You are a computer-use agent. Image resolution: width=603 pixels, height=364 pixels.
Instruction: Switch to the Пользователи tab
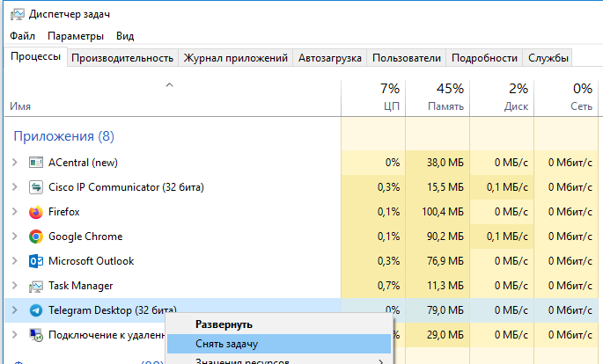tap(407, 58)
